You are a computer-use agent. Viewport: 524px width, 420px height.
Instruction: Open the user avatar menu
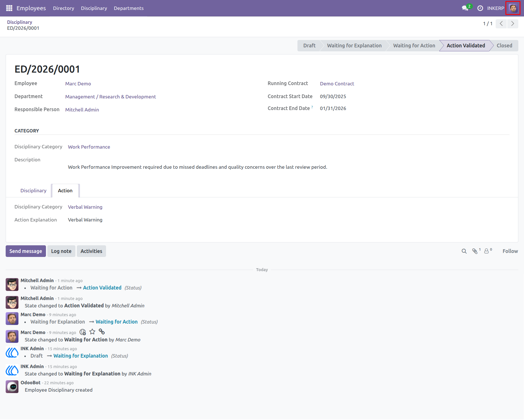[x=513, y=8]
